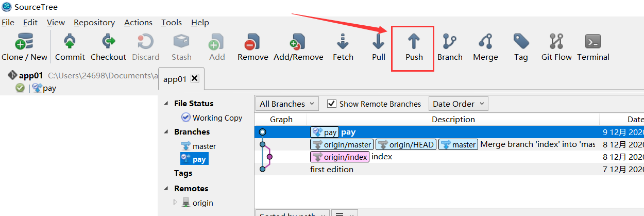Select the 'index' commit row

449,157
